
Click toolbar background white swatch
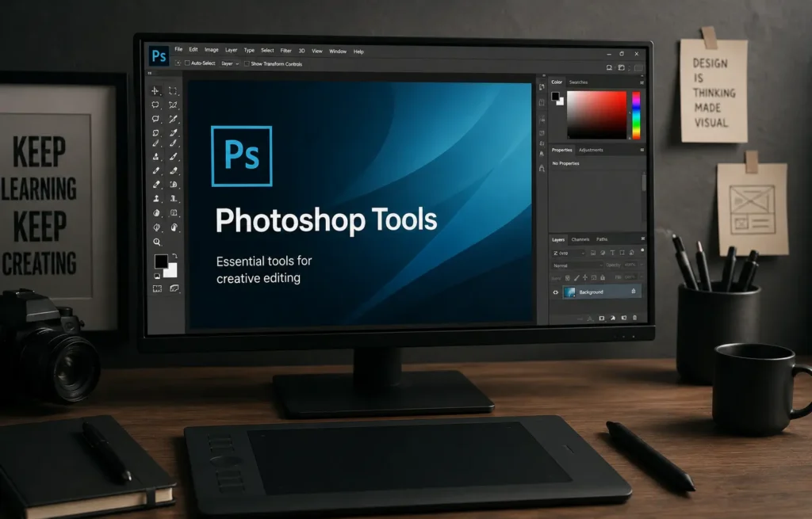tap(172, 272)
